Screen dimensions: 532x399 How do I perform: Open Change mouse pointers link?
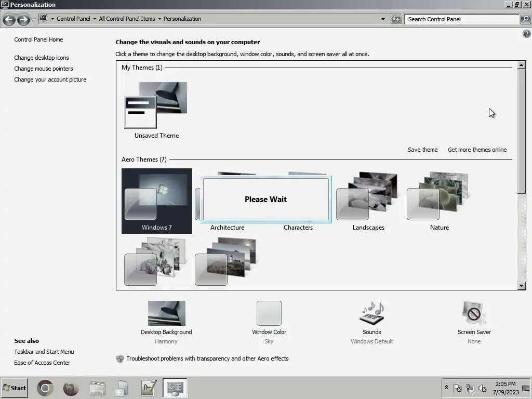point(44,69)
